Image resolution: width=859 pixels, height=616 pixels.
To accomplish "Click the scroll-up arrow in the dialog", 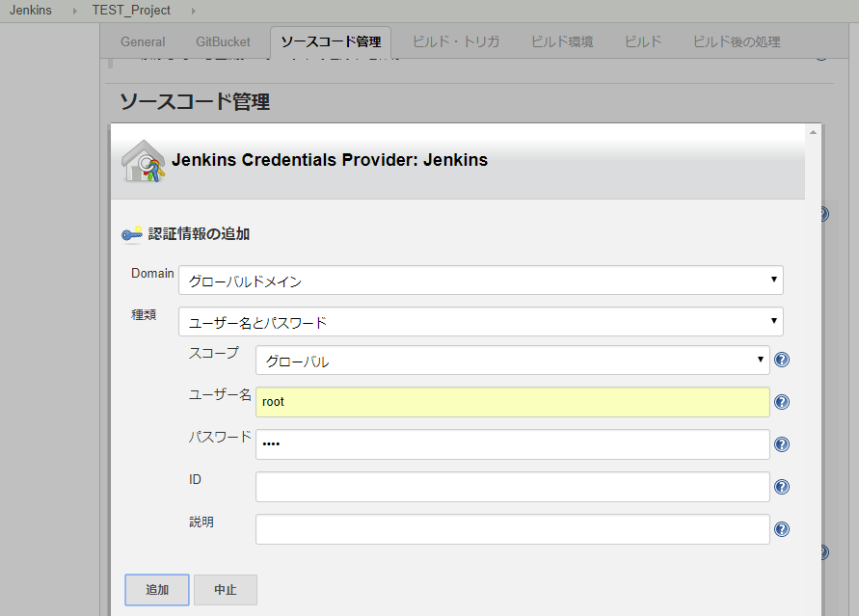I will point(813,132).
